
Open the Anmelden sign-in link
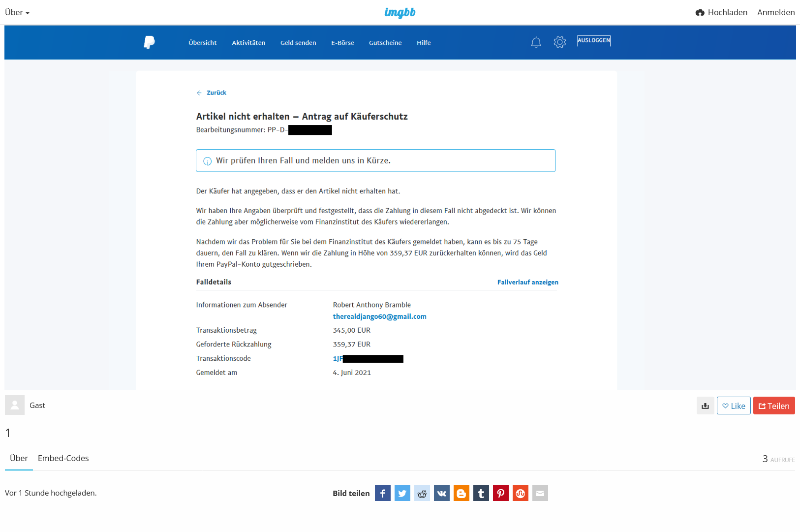[x=776, y=12]
